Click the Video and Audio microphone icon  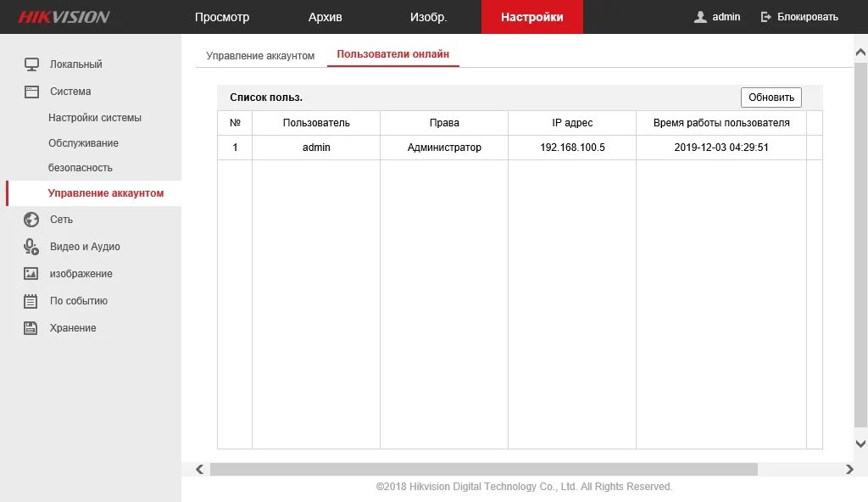[x=31, y=247]
